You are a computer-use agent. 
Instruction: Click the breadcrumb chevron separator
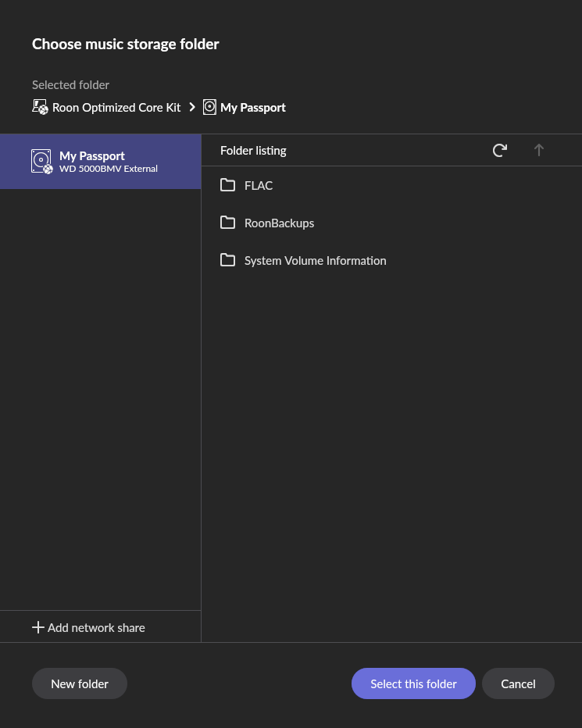click(192, 107)
